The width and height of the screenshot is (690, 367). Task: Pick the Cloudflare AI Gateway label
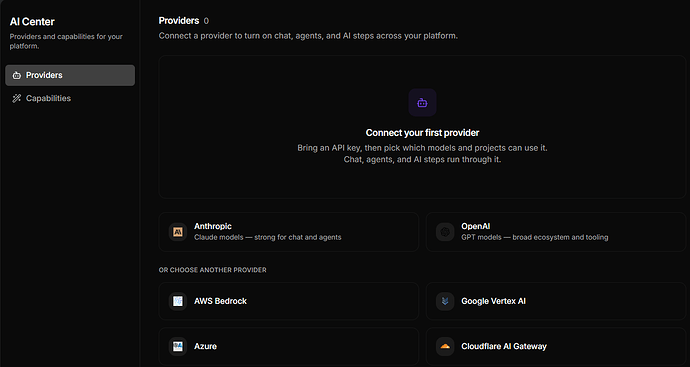click(504, 346)
